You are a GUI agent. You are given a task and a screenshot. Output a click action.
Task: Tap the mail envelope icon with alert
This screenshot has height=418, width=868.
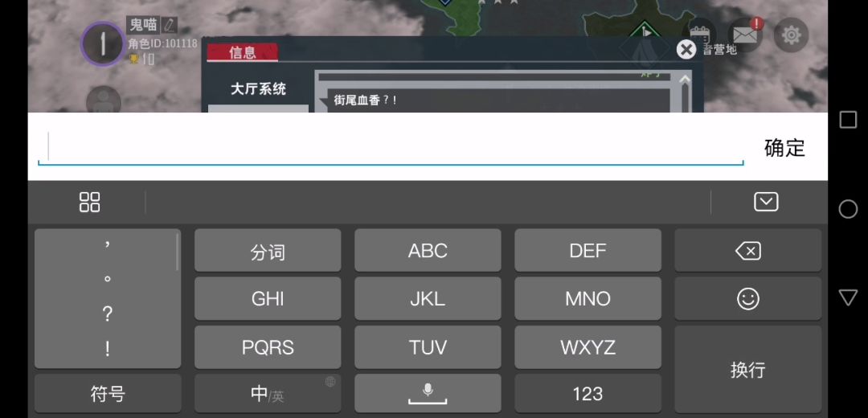tap(745, 35)
